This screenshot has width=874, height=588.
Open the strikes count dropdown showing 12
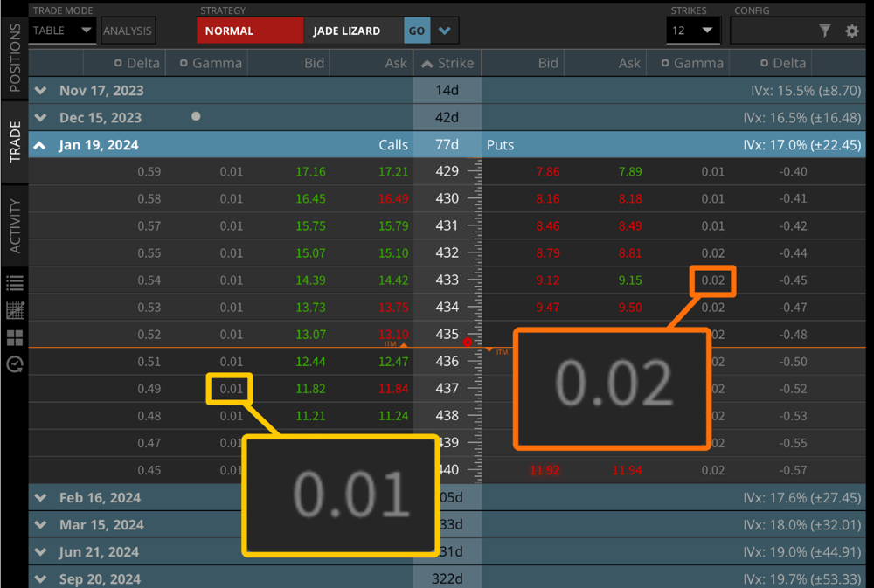click(x=693, y=31)
